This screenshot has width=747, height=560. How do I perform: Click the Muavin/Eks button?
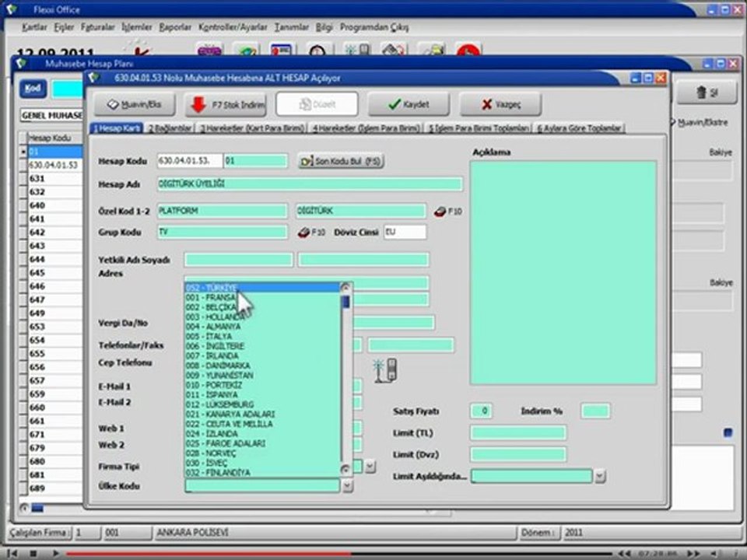click(135, 104)
